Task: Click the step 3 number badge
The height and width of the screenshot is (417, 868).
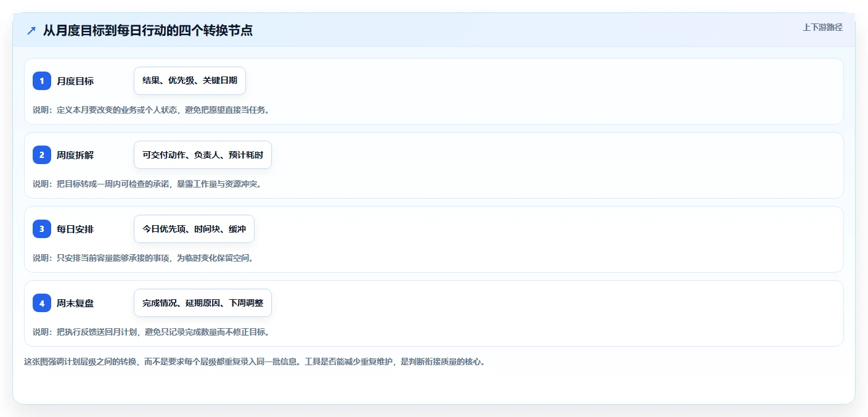Action: 42,229
